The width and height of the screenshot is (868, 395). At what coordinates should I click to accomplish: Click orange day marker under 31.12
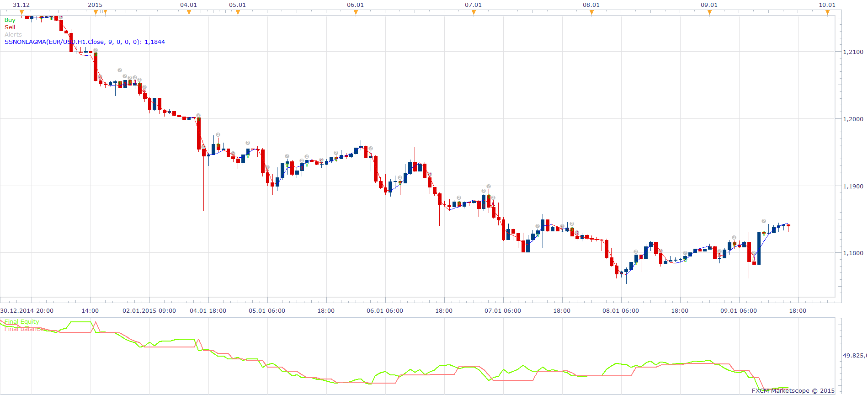(x=21, y=12)
